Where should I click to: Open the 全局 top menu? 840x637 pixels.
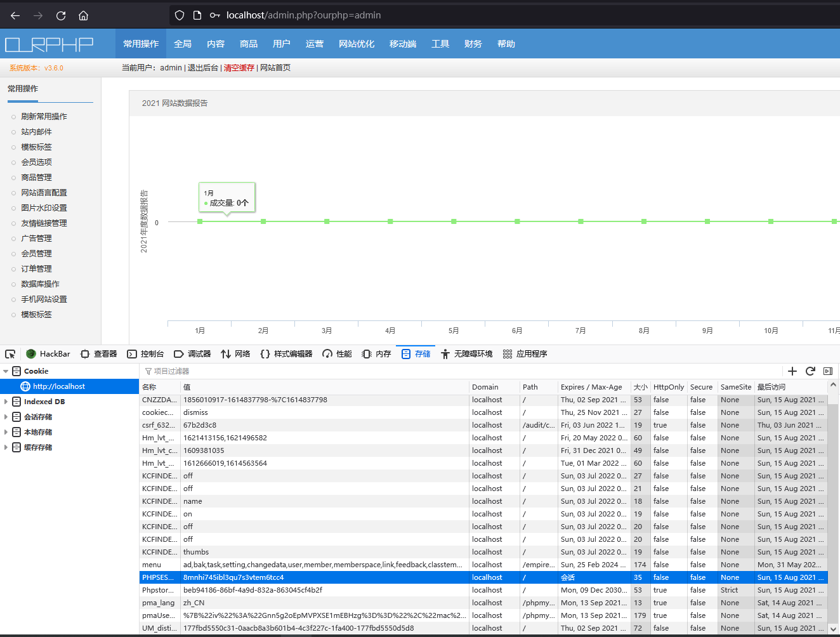(x=183, y=44)
